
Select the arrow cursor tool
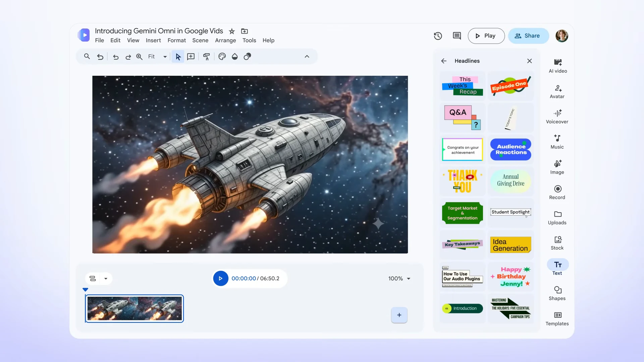pos(178,57)
